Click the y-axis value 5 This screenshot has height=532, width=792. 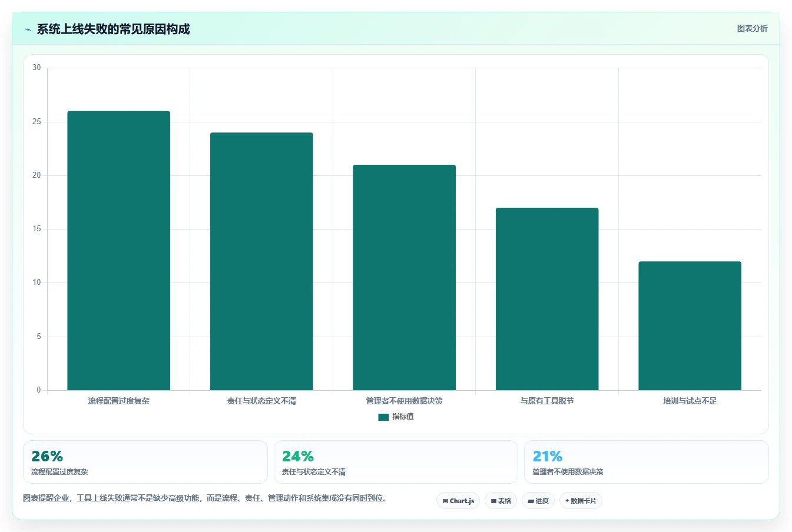click(x=39, y=337)
